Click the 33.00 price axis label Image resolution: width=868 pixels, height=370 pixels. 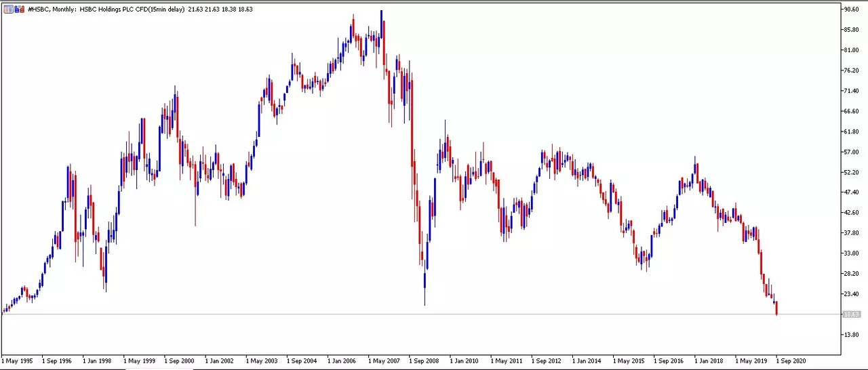pyautogui.click(x=852, y=253)
